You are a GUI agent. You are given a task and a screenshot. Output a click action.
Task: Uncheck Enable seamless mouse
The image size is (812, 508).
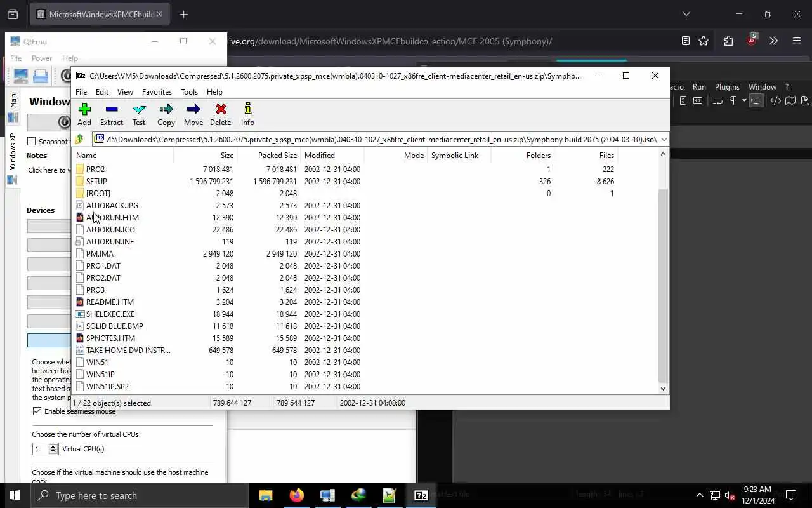coord(37,411)
